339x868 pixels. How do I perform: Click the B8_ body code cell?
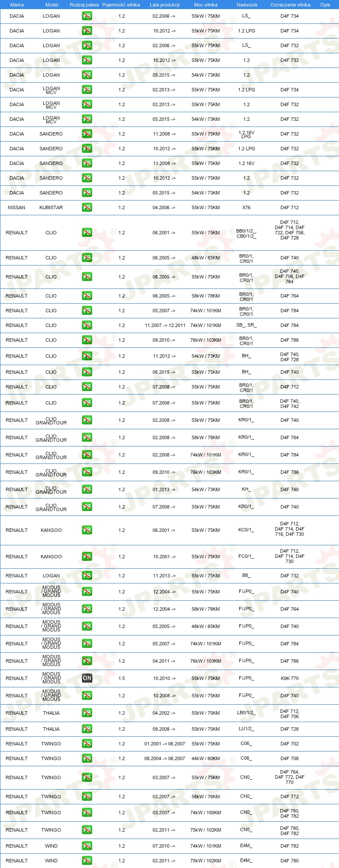[246, 576]
